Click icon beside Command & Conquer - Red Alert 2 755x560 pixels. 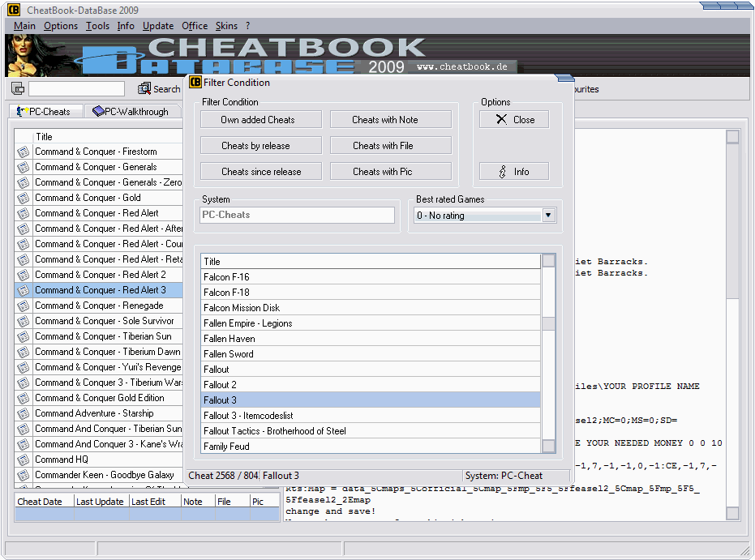[x=23, y=275]
